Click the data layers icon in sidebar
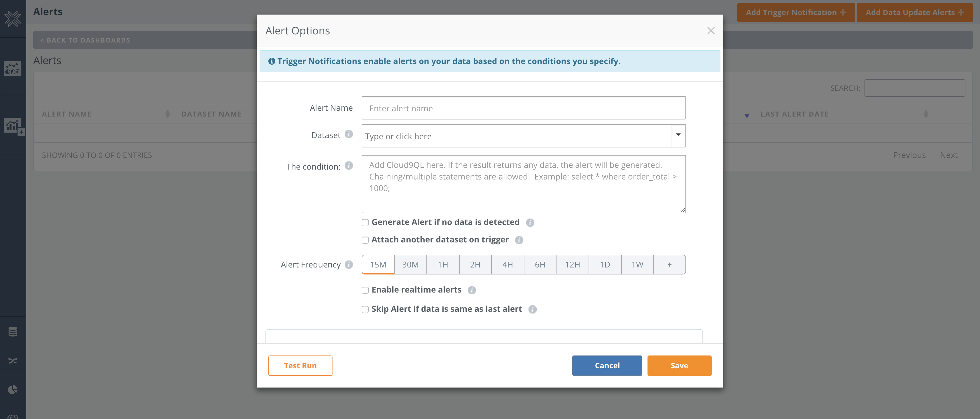980x419 pixels. [13, 331]
